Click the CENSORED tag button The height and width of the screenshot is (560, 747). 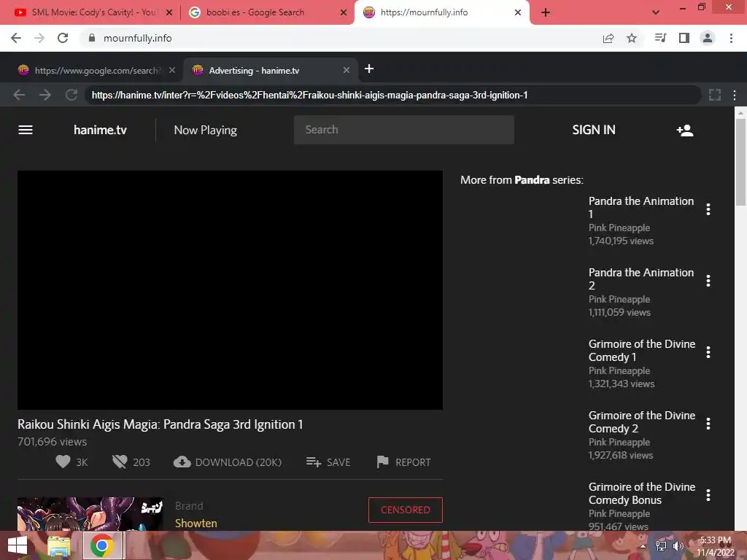pos(406,510)
